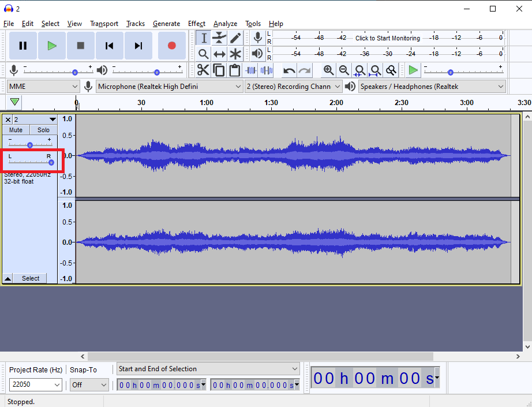Collapse the track using bottom-left arrow
This screenshot has height=407, width=532.
[8, 278]
